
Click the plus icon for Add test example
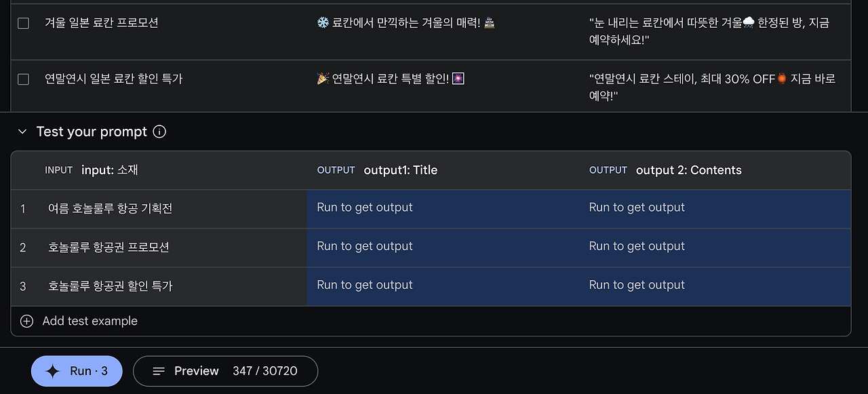[26, 321]
